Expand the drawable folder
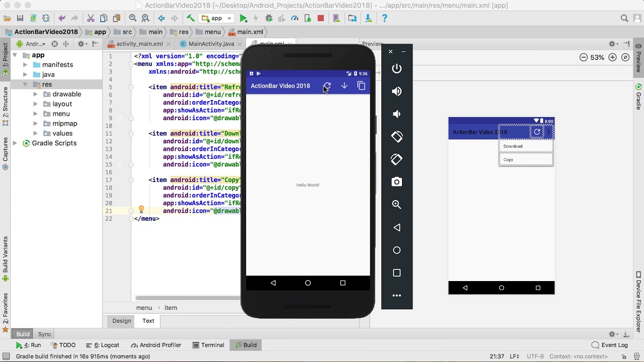The width and height of the screenshot is (644, 362). point(35,94)
